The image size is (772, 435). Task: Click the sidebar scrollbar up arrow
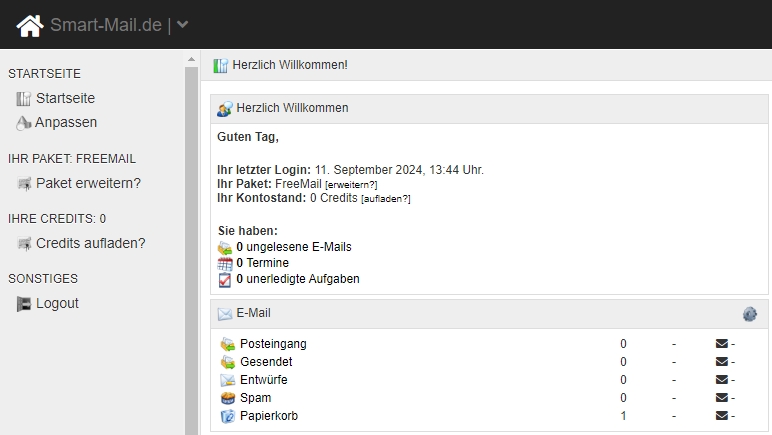point(192,60)
